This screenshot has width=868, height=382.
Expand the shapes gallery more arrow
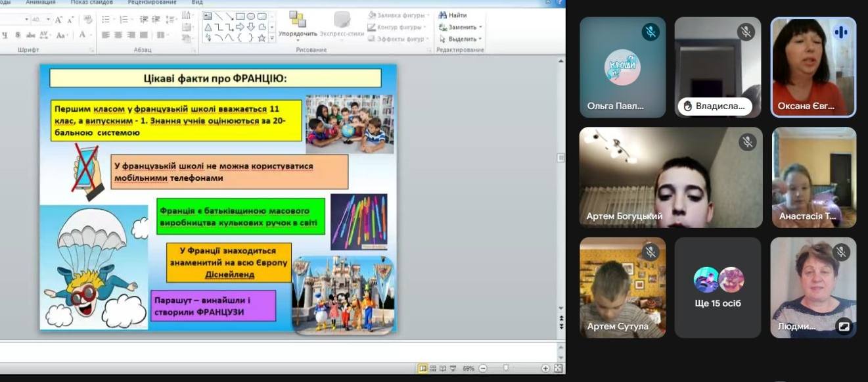click(x=272, y=39)
